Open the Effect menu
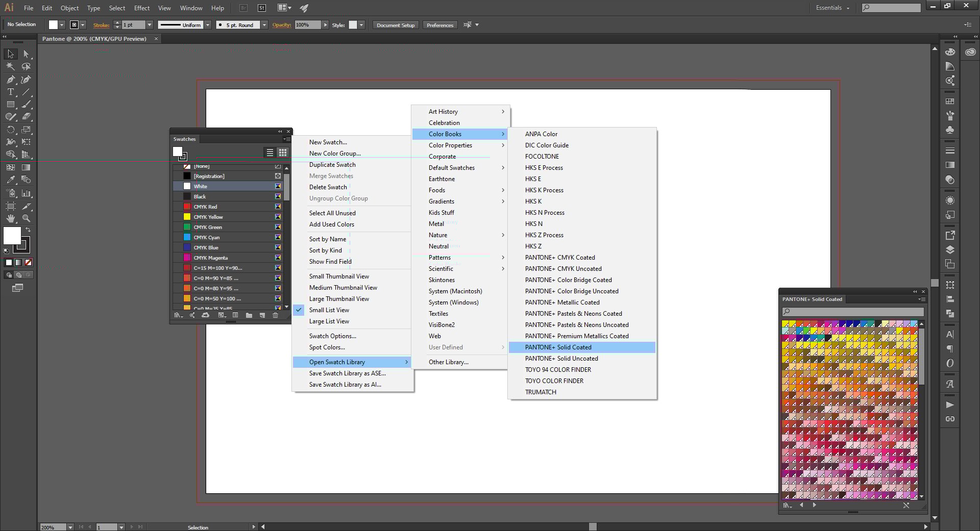Image resolution: width=980 pixels, height=531 pixels. tap(142, 8)
